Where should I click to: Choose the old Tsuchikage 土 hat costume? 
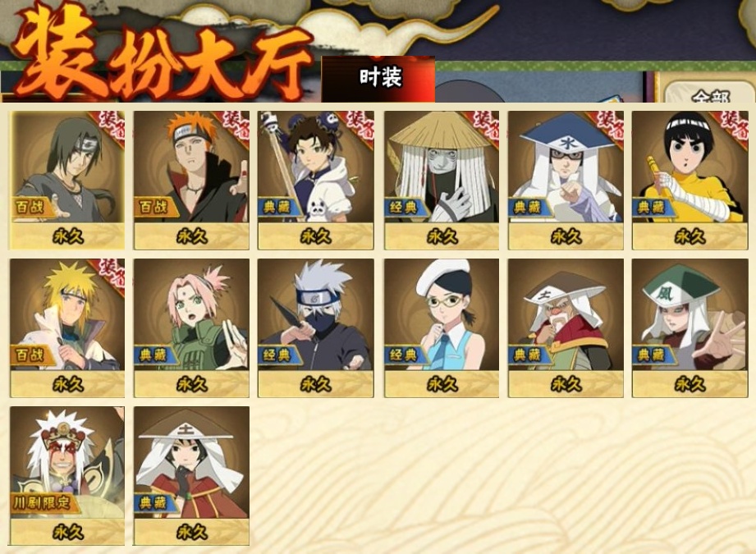coord(566,328)
